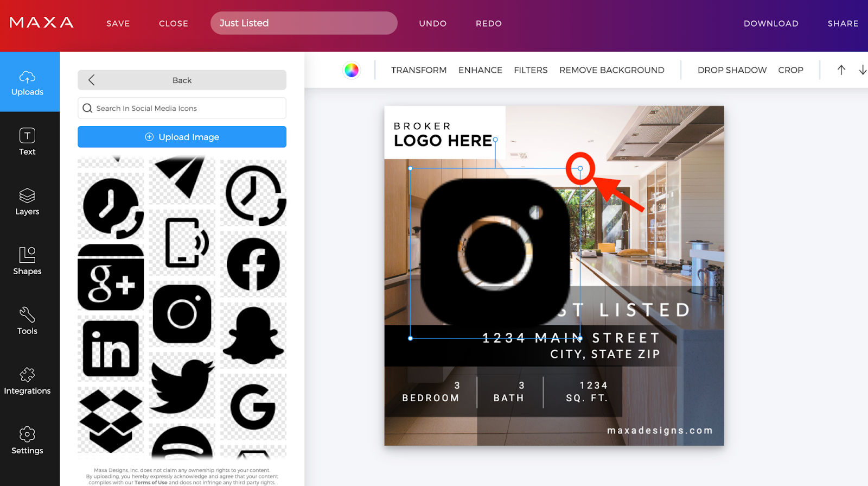Select the filled clock phone icon thumbnail
The width and height of the screenshot is (868, 486).
[111, 206]
